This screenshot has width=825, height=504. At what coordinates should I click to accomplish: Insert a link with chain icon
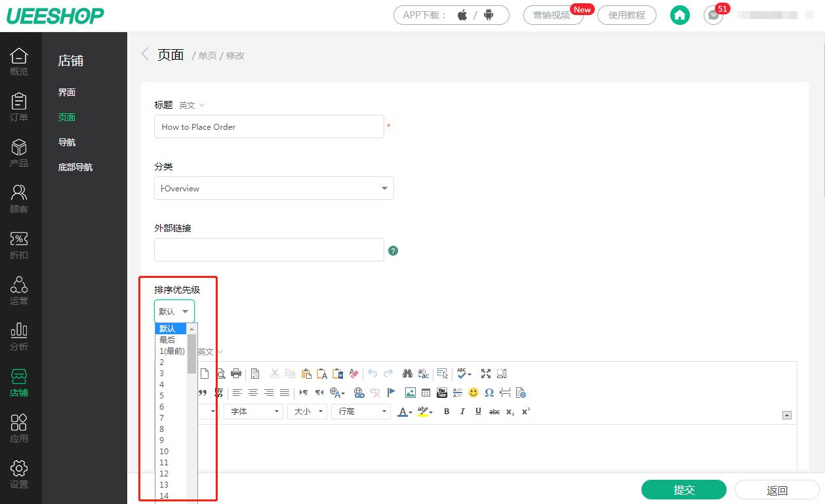click(359, 393)
